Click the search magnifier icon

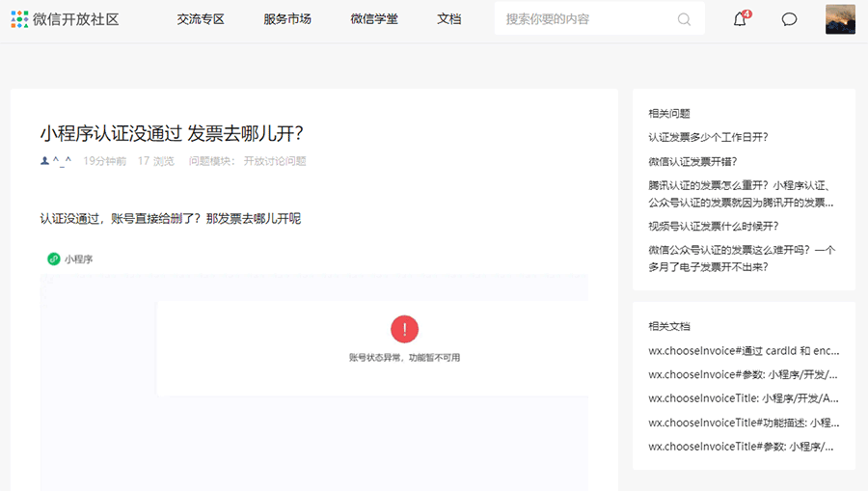(684, 19)
